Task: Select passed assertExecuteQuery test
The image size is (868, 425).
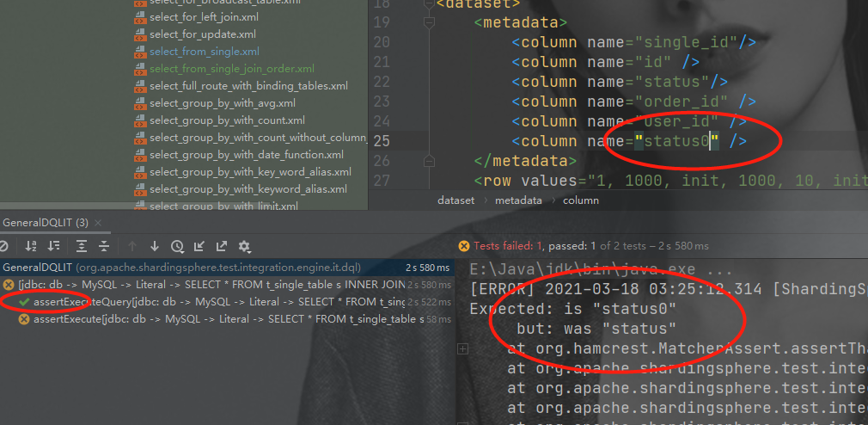Action: click(227, 302)
